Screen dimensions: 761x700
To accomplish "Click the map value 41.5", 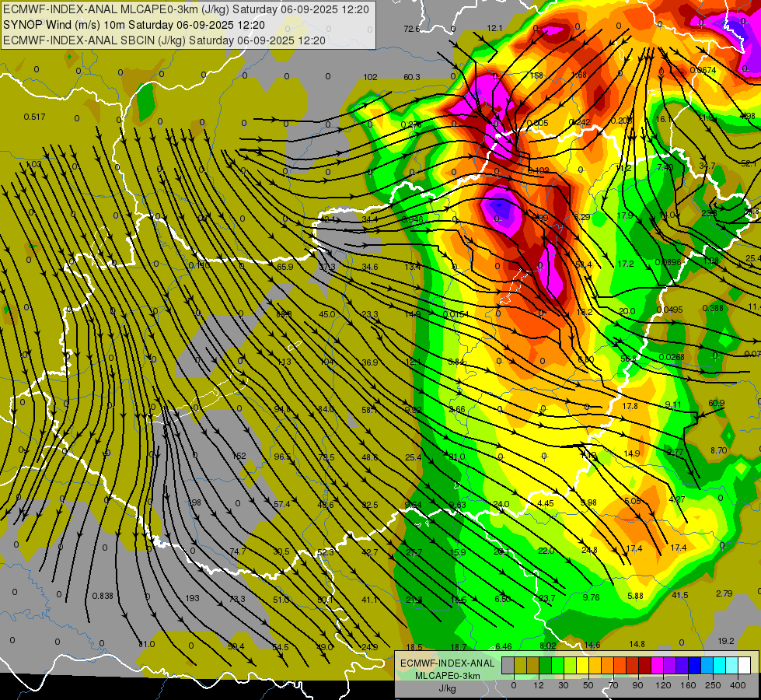I will [x=680, y=595].
